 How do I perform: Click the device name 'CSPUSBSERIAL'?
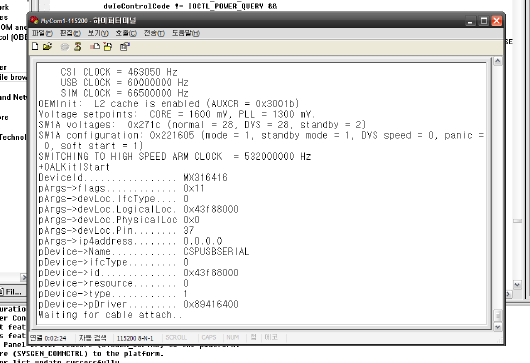[216, 251]
